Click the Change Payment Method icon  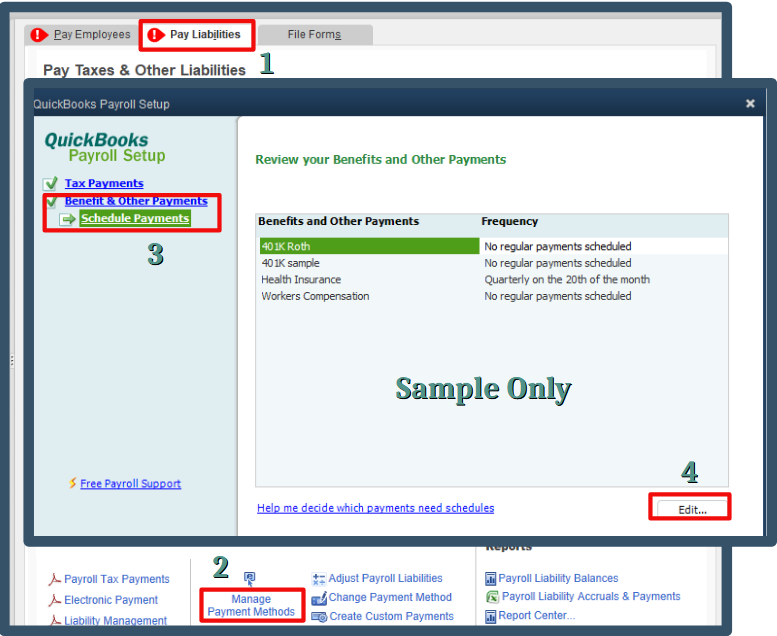click(319, 598)
